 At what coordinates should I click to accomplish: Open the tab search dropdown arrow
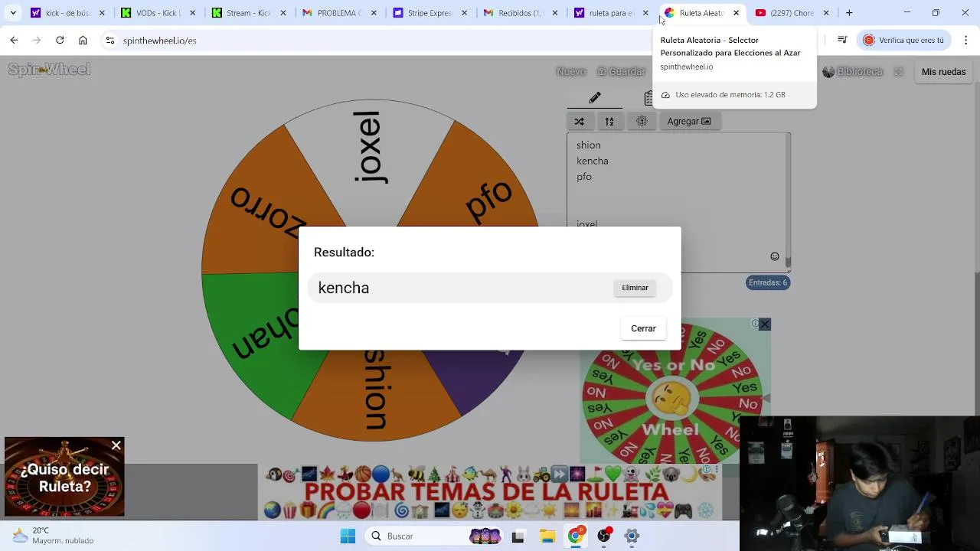(13, 13)
